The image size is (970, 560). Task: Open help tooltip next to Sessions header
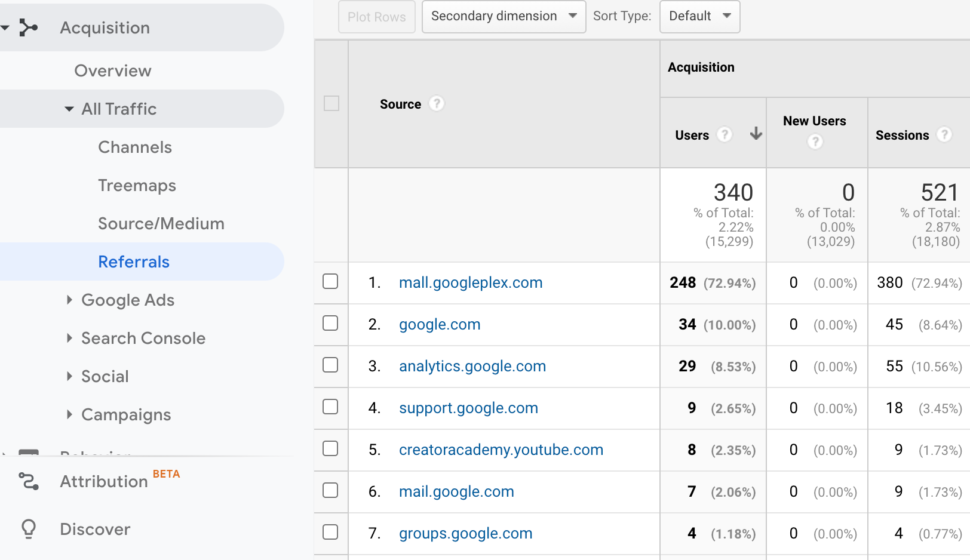[x=944, y=135]
